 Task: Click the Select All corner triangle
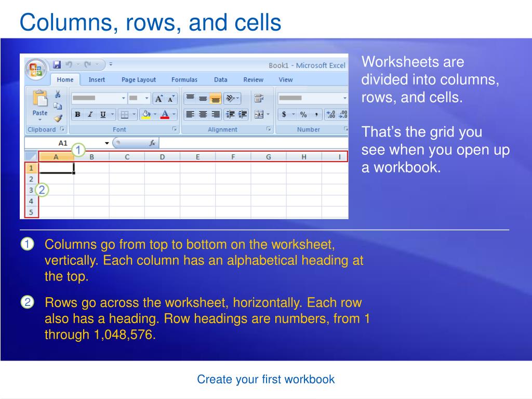pyautogui.click(x=32, y=156)
